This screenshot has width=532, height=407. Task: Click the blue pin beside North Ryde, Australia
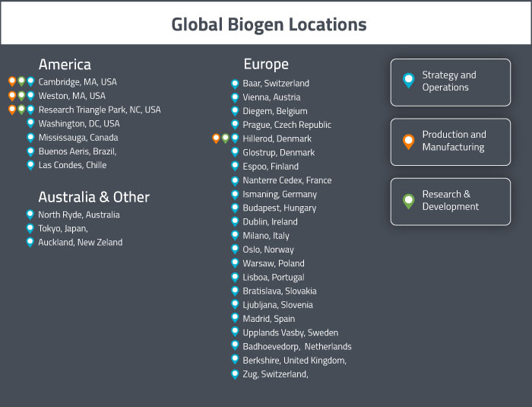[x=30, y=215]
